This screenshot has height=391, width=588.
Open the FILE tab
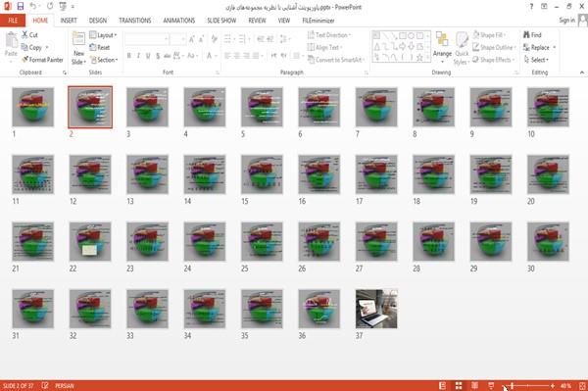13,21
